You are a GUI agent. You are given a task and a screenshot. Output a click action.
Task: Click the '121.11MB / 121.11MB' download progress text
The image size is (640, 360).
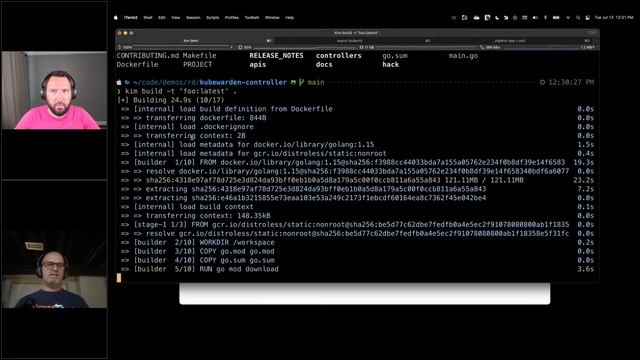click(x=484, y=180)
